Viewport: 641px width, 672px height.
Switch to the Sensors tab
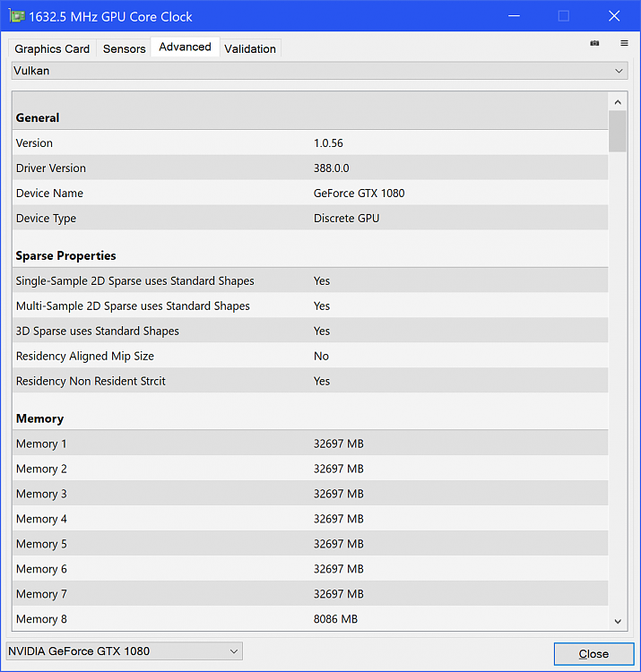point(125,49)
